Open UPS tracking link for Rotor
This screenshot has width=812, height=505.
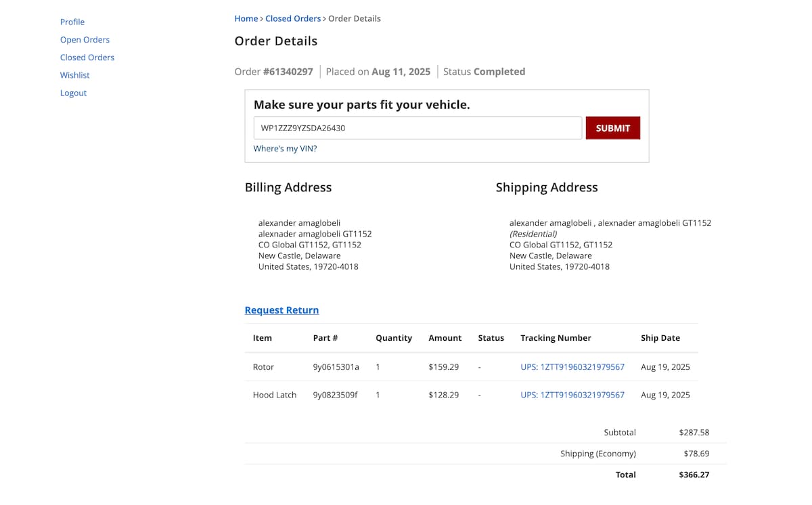[572, 367]
